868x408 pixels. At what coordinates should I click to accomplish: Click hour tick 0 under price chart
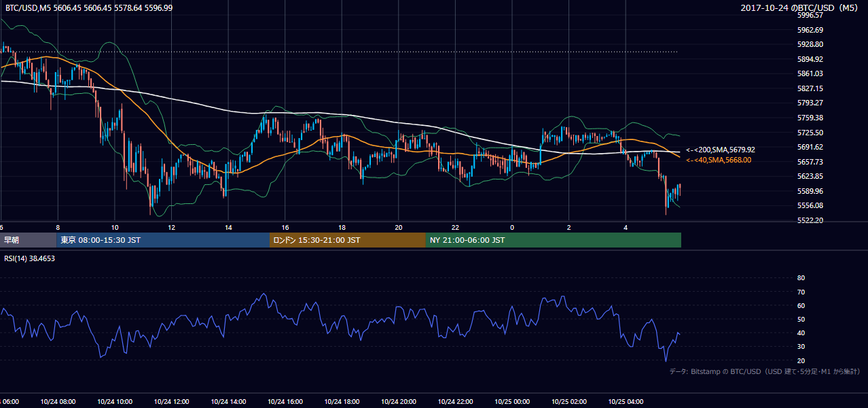pyautogui.click(x=512, y=228)
